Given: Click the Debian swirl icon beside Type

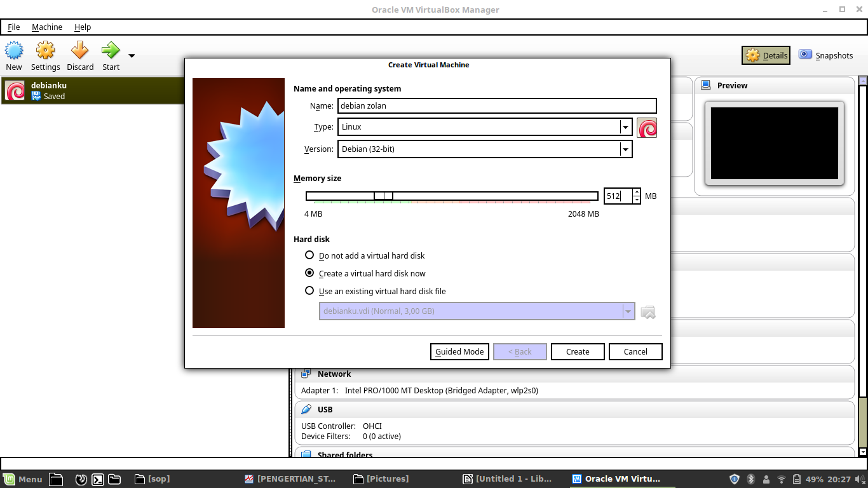Looking at the screenshot, I should click(647, 128).
